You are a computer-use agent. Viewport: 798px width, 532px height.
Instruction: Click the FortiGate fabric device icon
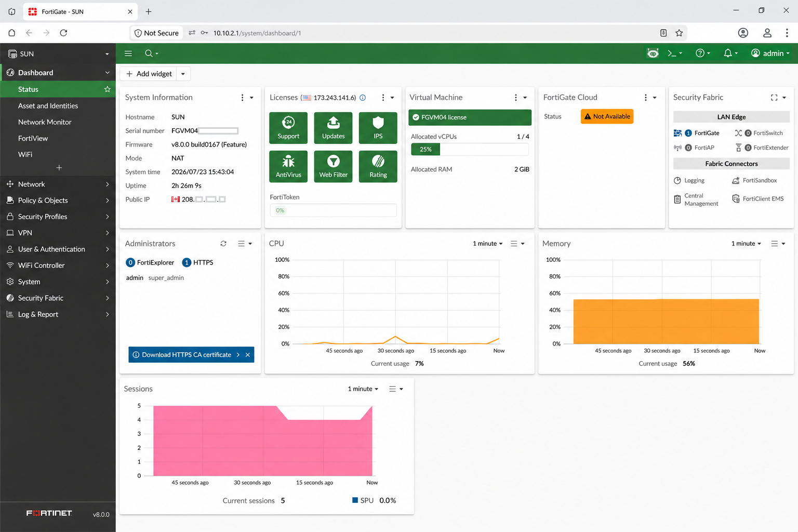point(677,133)
